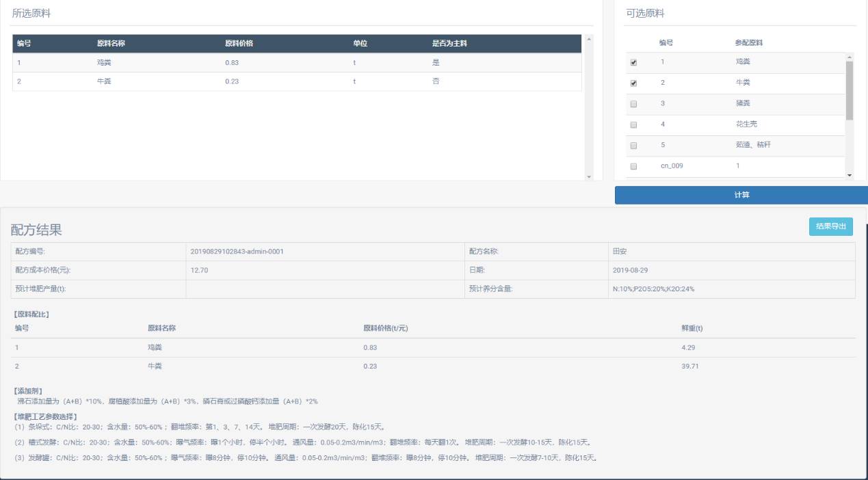This screenshot has height=480, width=868.
Task: Click the 可选原料 list scrollbar thumb
Action: coord(850,89)
